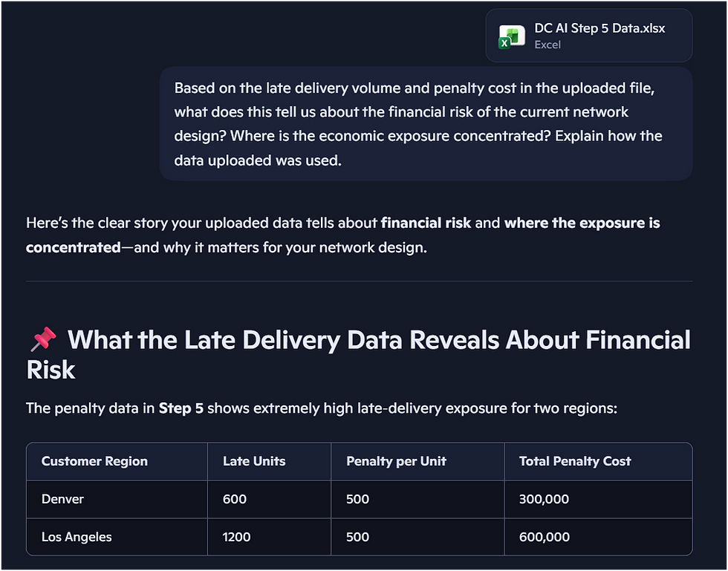The height and width of the screenshot is (571, 728).
Task: Click the 300,000 total penalty cost cell
Action: pyautogui.click(x=544, y=499)
